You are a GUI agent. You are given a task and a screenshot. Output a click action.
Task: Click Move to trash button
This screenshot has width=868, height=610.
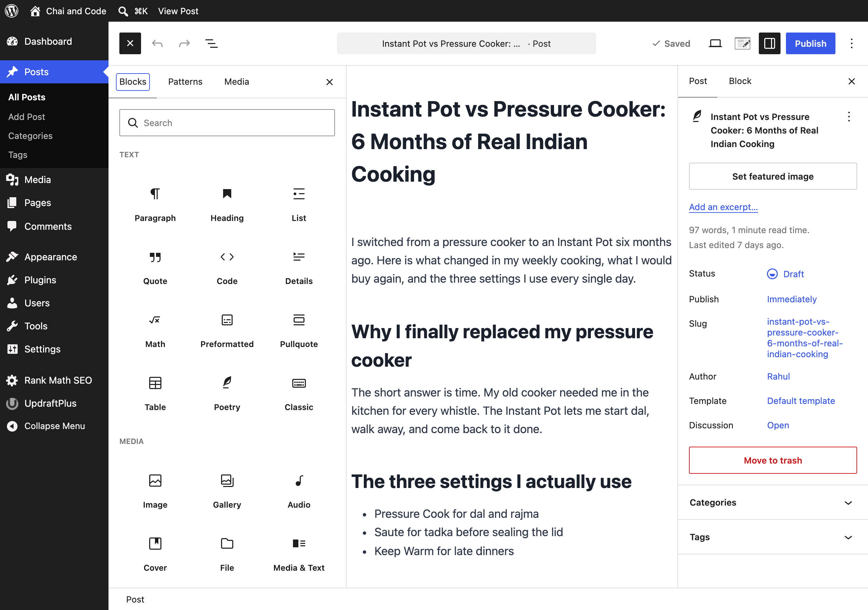(772, 460)
